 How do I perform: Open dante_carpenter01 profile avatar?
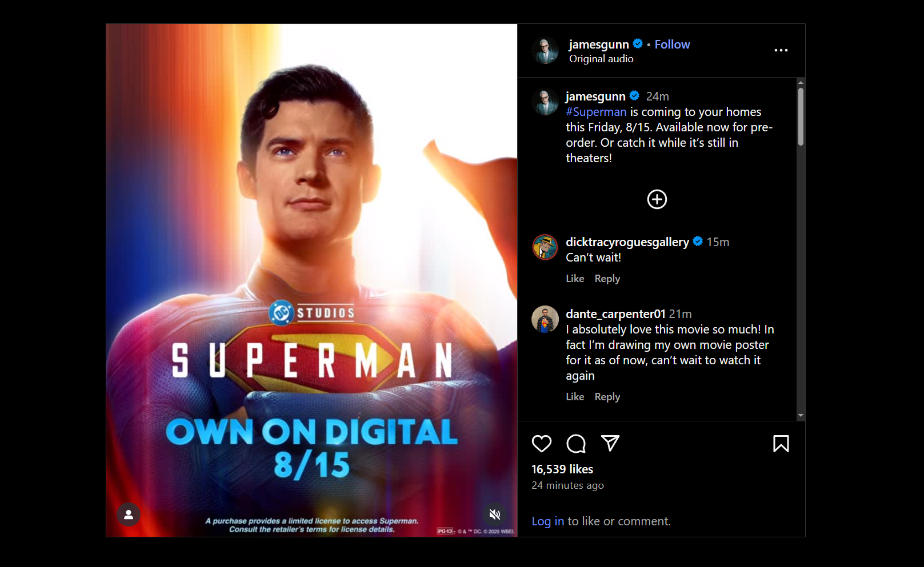tap(545, 319)
